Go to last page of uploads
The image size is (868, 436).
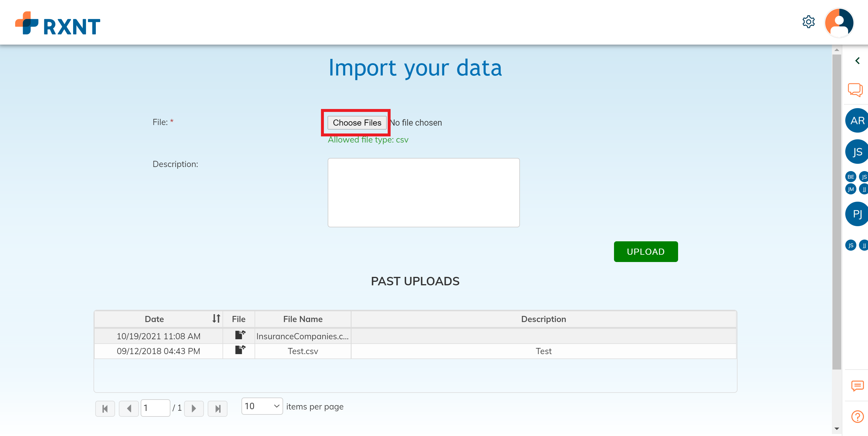(x=217, y=409)
